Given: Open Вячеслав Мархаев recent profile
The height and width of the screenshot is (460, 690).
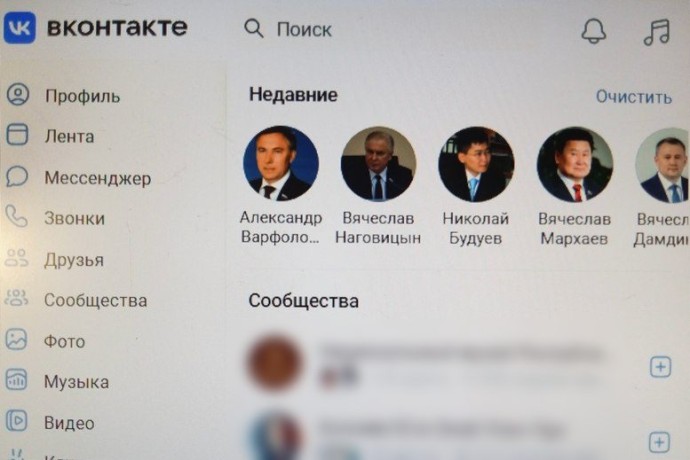Looking at the screenshot, I should pos(574,186).
